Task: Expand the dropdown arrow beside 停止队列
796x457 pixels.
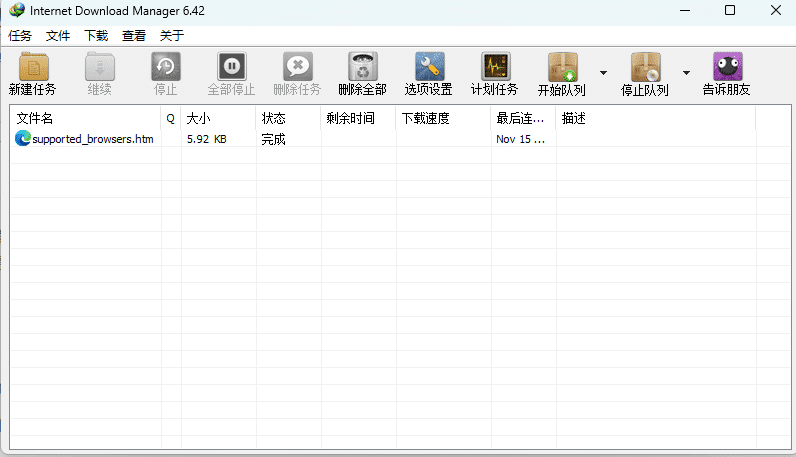Action: (686, 73)
